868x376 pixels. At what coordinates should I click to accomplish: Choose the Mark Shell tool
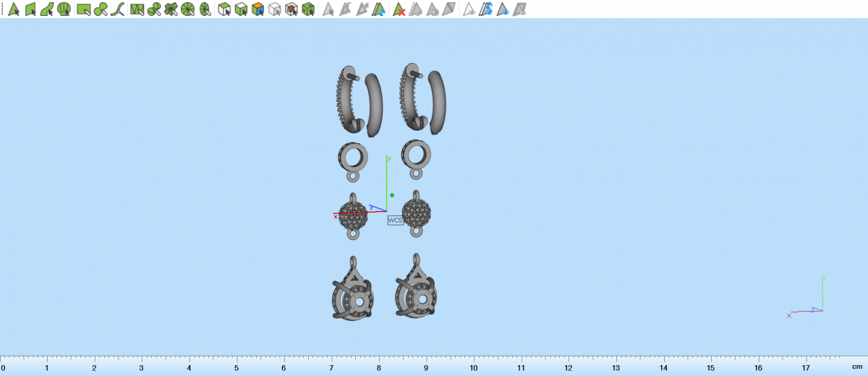(64, 9)
